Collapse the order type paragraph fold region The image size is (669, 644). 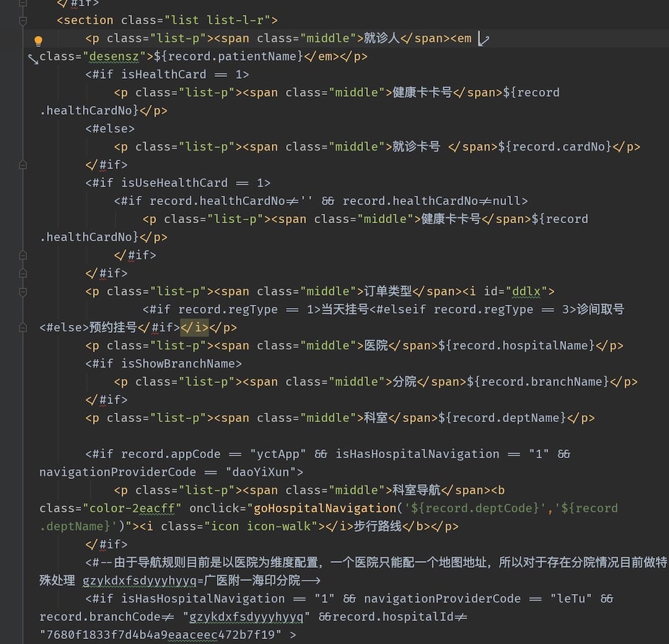[x=23, y=291]
